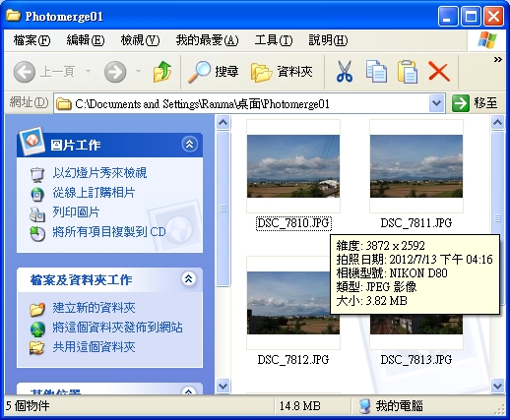Click the order prints online icon
510x420 pixels.
click(x=37, y=194)
